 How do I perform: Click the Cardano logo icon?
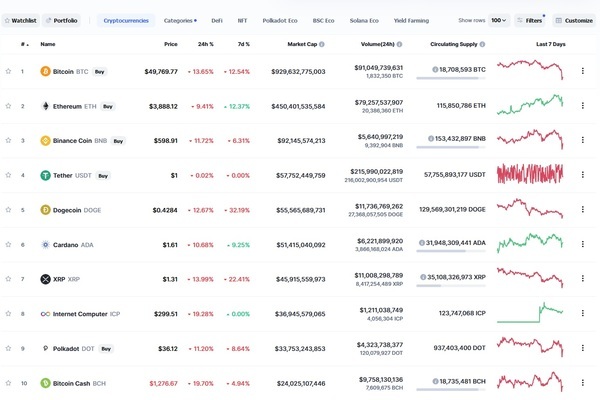(x=45, y=244)
